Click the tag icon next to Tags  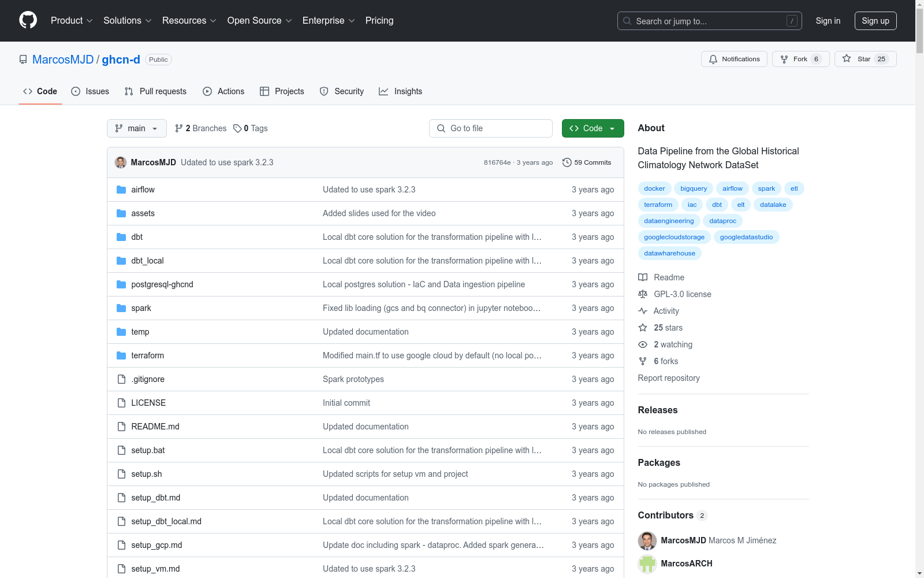coord(237,128)
